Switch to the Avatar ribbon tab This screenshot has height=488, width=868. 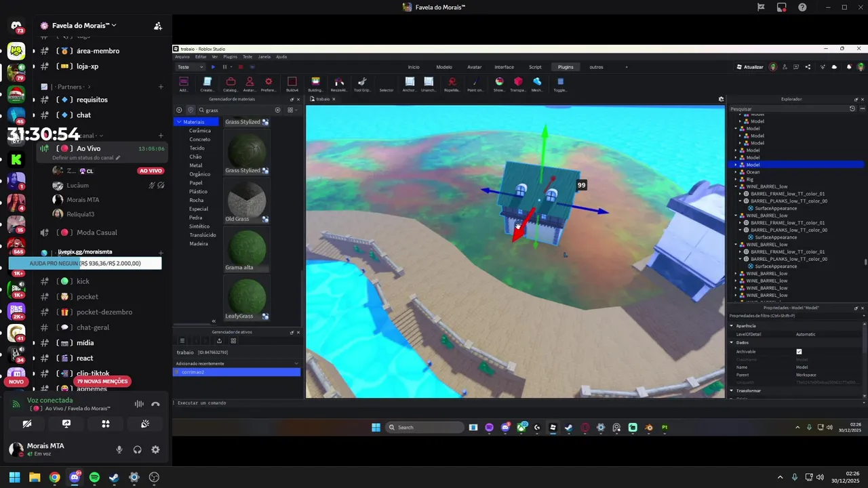point(475,67)
